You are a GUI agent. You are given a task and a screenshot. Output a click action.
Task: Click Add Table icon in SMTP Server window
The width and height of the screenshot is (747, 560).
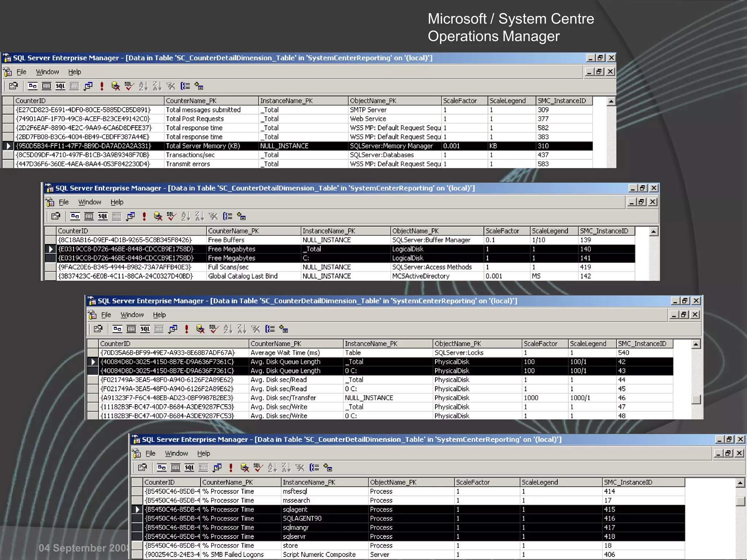click(199, 86)
